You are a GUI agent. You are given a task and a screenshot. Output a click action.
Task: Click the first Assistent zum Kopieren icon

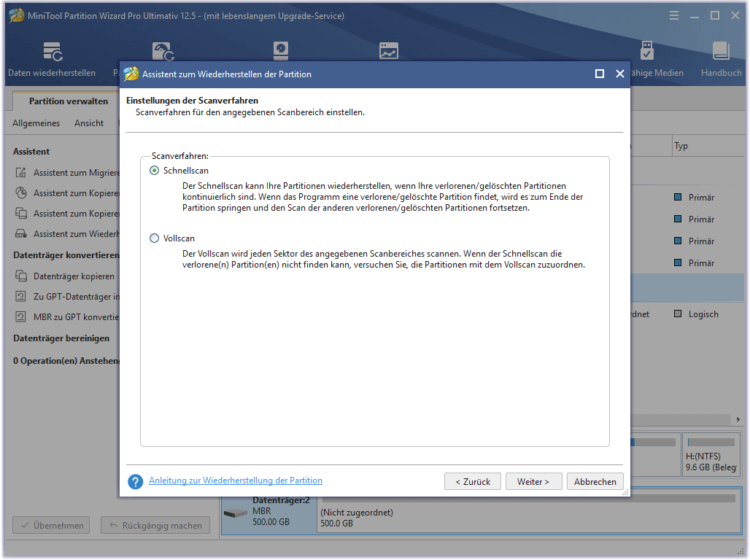tap(21, 193)
